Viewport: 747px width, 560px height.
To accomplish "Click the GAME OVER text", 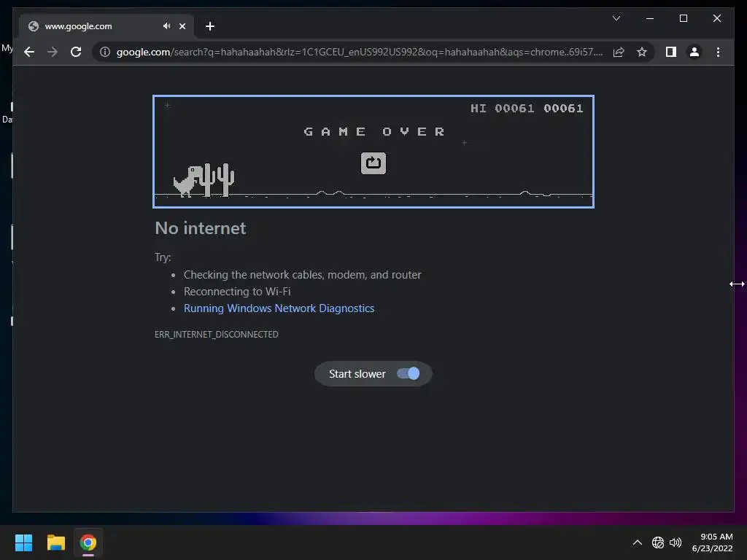I will (374, 131).
